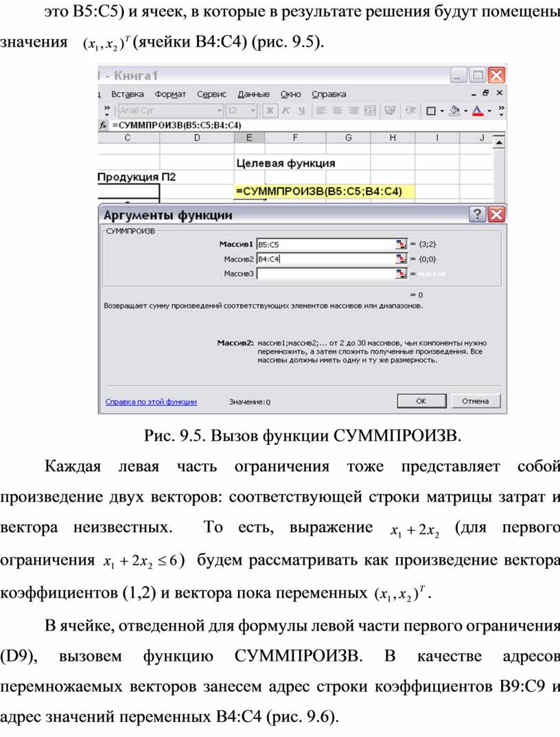Viewport: 560px width, 737px height.
Task: Click the cell borders icon
Action: [x=430, y=111]
